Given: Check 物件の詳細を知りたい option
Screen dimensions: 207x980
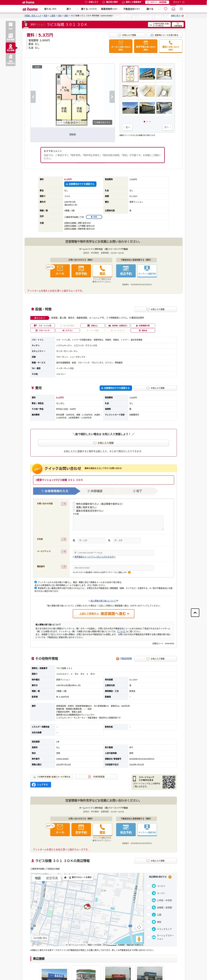Looking at the screenshot, I should [x=74, y=503].
